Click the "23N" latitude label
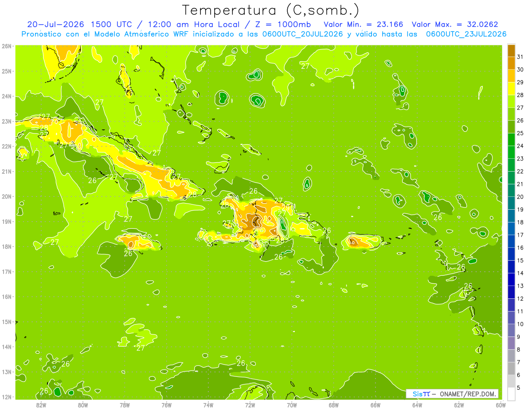 click(x=7, y=121)
